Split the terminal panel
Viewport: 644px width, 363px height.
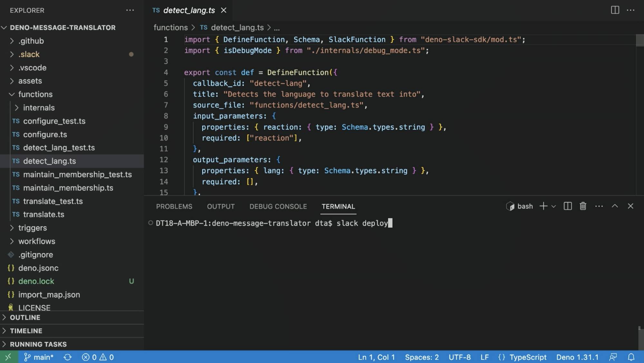click(x=567, y=206)
